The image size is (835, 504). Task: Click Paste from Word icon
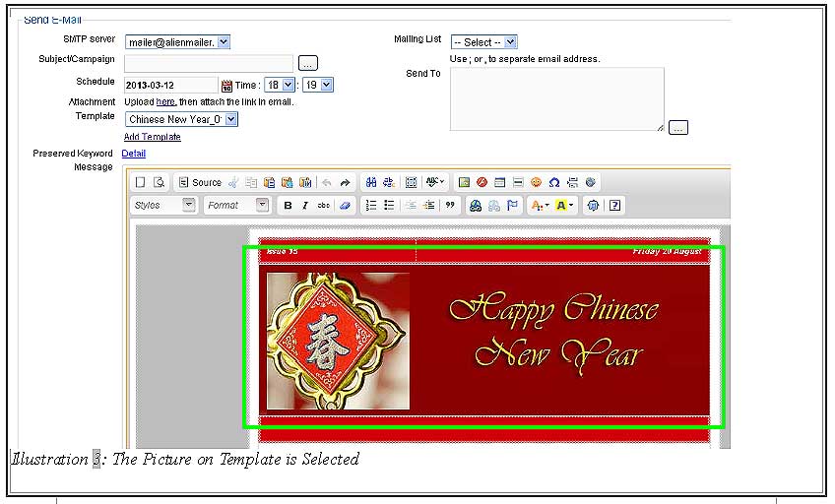pos(305,182)
